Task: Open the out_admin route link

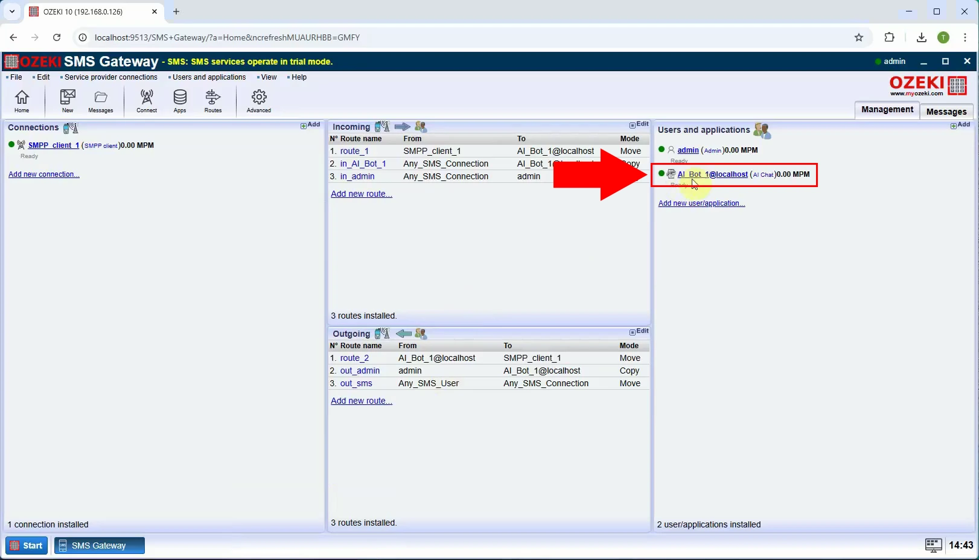Action: 360,371
